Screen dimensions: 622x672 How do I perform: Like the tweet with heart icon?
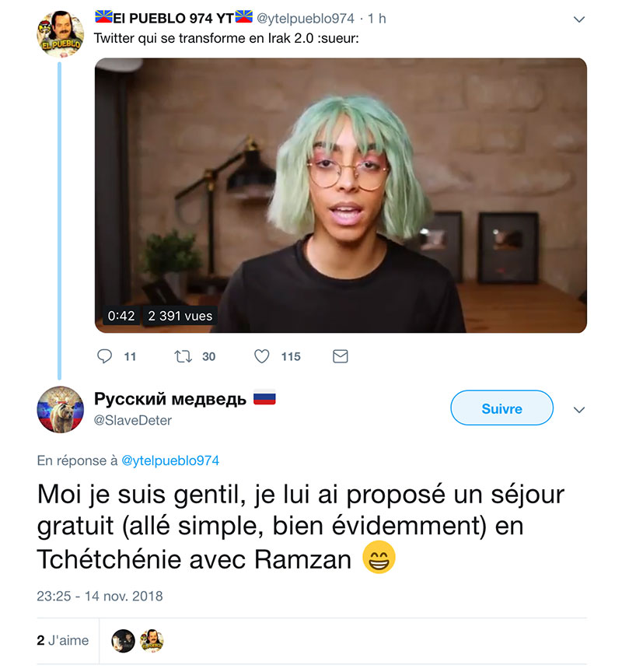pos(262,356)
